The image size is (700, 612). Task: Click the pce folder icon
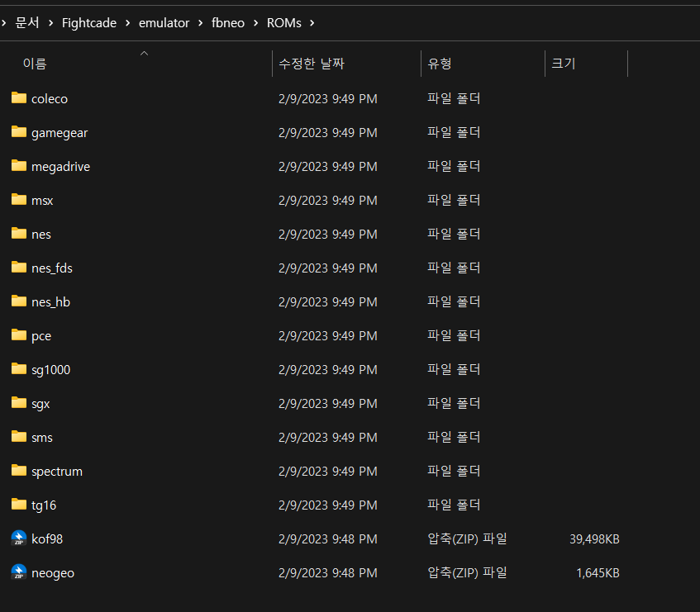click(19, 335)
